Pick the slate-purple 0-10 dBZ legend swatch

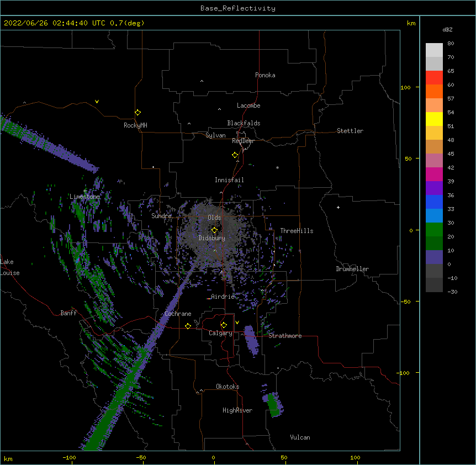(x=434, y=257)
